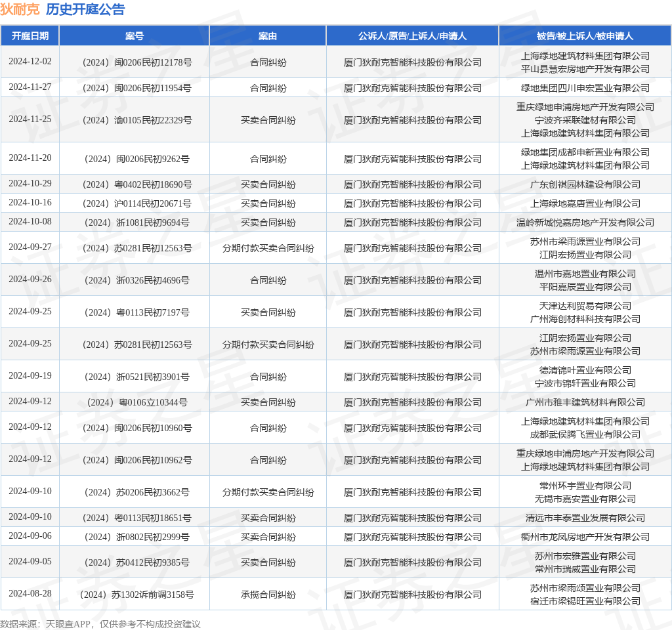Select the 开庭日期 column header

pos(30,36)
